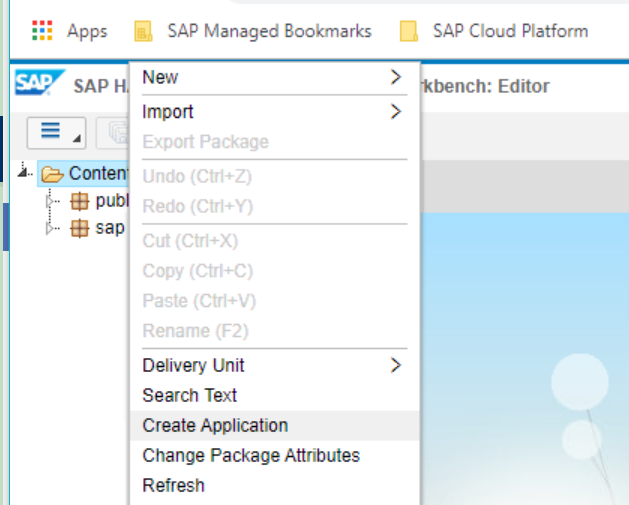Image resolution: width=629 pixels, height=505 pixels.
Task: Open the hamburger menu toolbar button
Action: pos(56,131)
